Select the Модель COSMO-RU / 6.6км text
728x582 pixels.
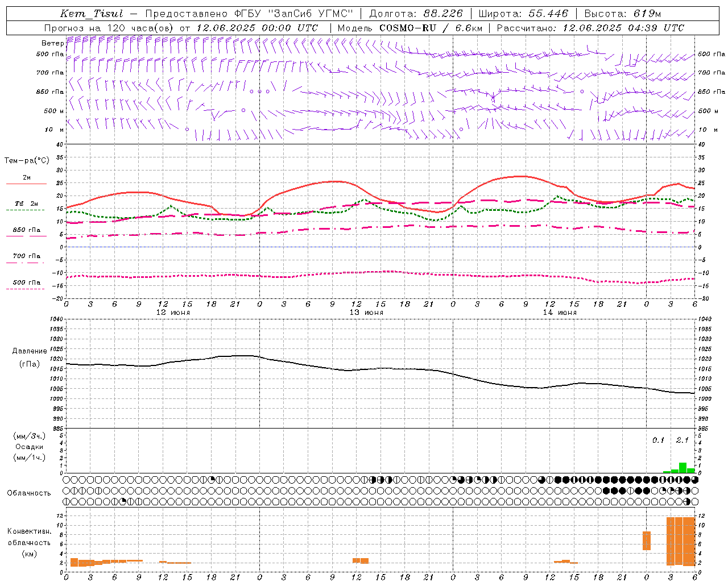[410, 28]
